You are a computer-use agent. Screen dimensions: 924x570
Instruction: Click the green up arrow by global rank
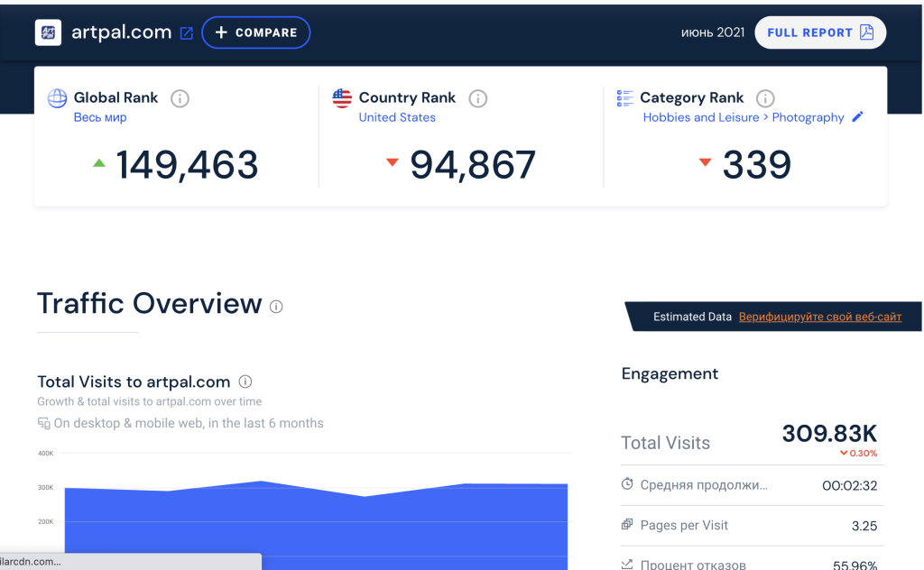[x=99, y=163]
